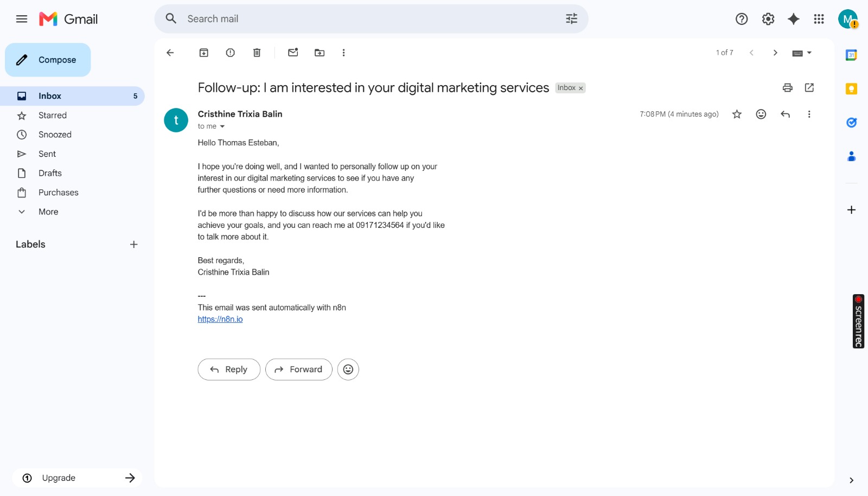868x496 pixels.
Task: Delete this email with trash icon
Action: click(x=257, y=53)
